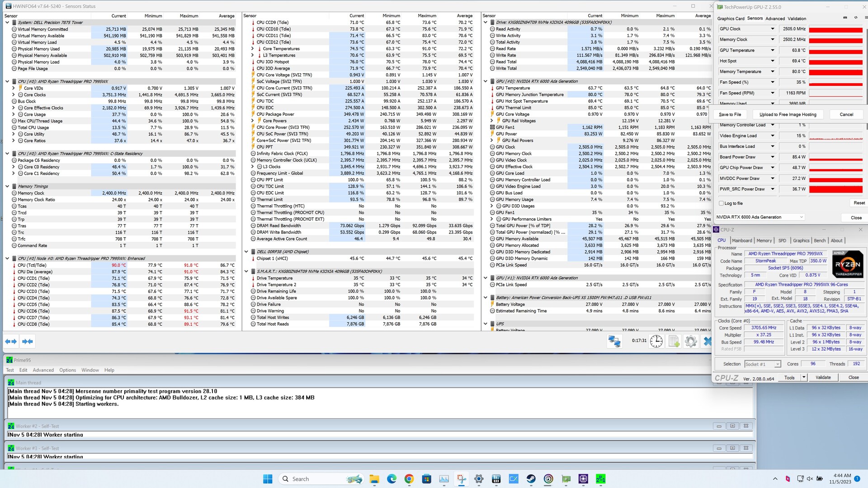Click the Fan Speed (RPM) graph in GPU-Z
Viewport: 868px width, 488px height.
pyautogui.click(x=835, y=93)
